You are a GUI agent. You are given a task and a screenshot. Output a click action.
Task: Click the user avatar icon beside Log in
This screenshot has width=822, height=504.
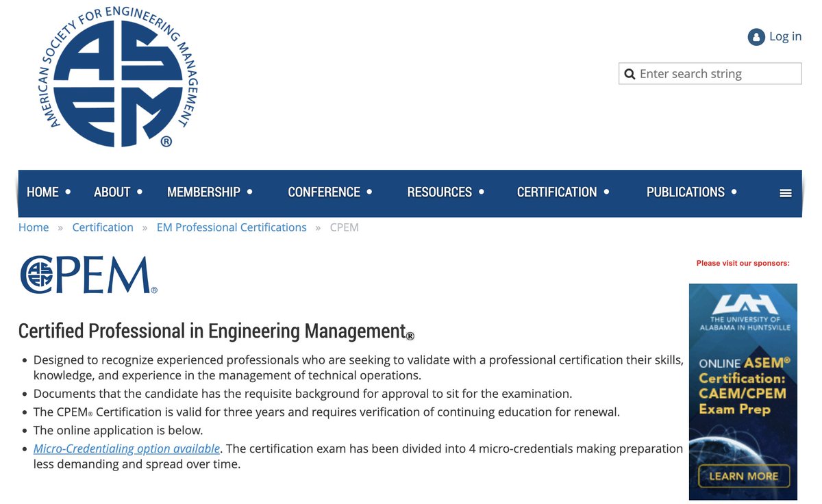756,37
